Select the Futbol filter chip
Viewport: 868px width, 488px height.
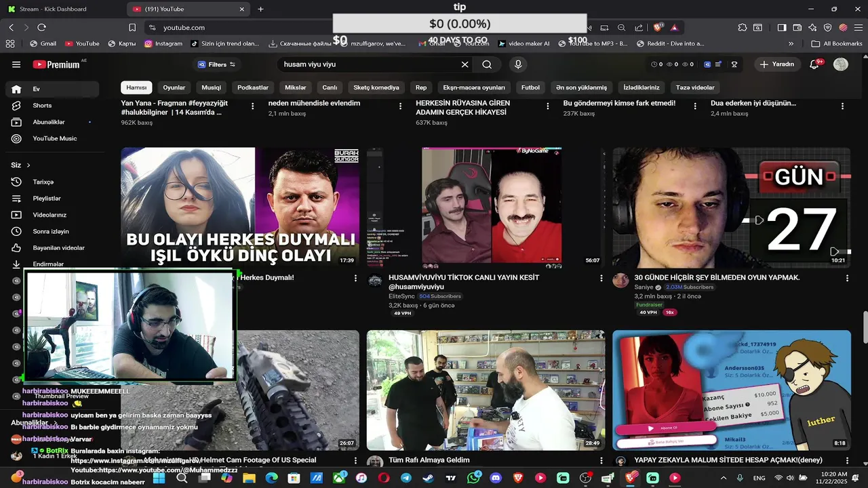coord(530,87)
